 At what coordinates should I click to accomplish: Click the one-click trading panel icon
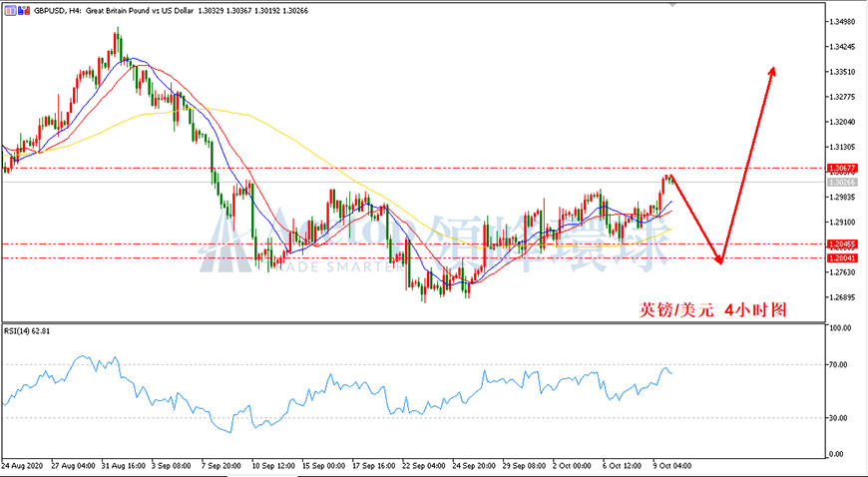(x=11, y=11)
